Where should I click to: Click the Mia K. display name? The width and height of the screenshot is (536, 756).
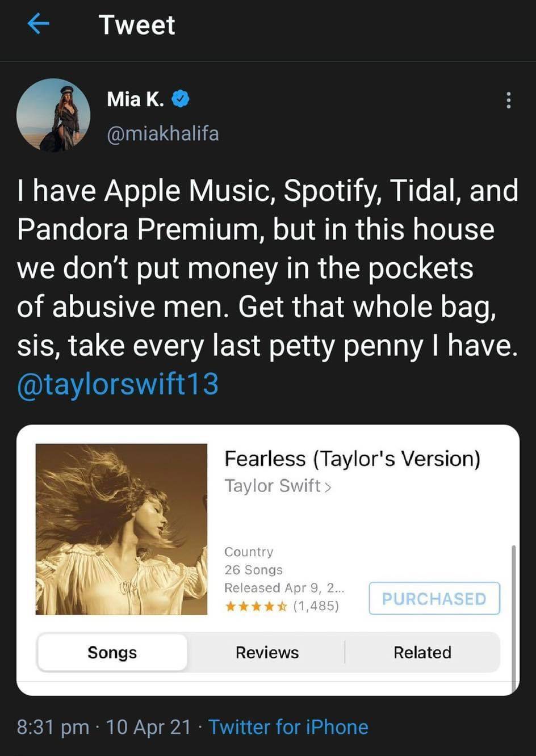pos(136,99)
